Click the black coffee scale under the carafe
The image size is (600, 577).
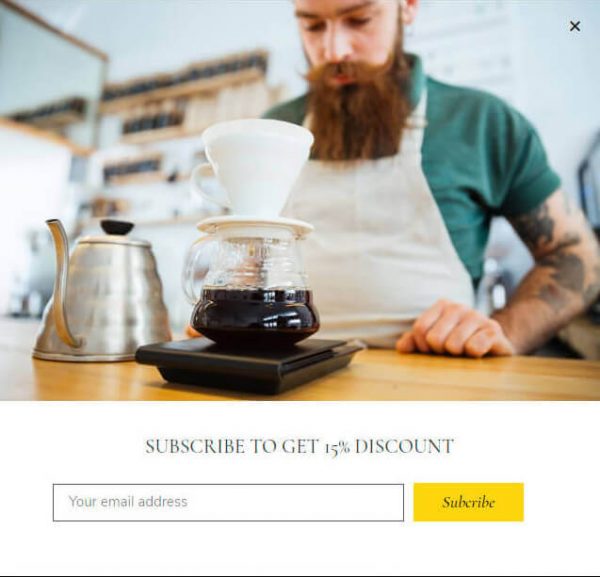(249, 365)
